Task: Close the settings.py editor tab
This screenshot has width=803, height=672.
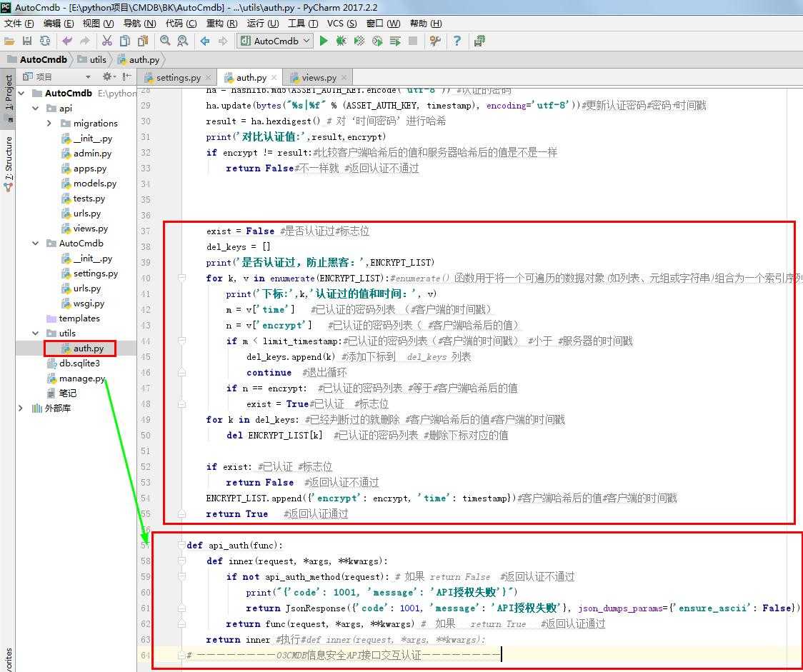Action: [208, 78]
